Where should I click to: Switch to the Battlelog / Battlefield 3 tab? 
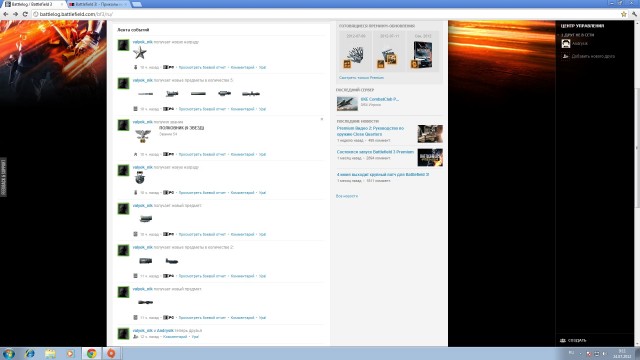click(x=33, y=4)
